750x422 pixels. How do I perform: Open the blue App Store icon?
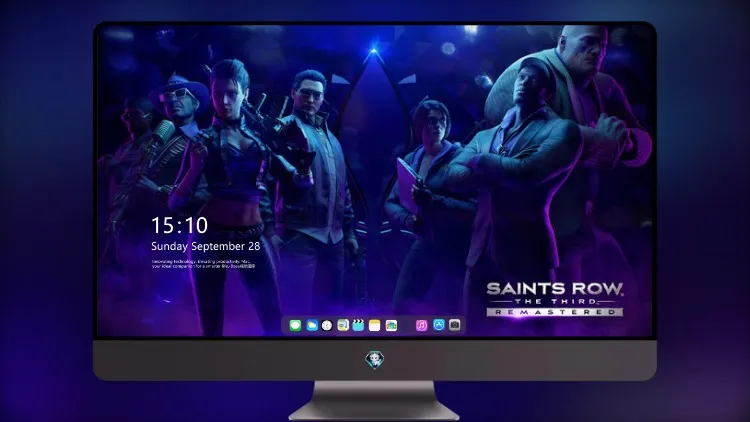(x=439, y=325)
